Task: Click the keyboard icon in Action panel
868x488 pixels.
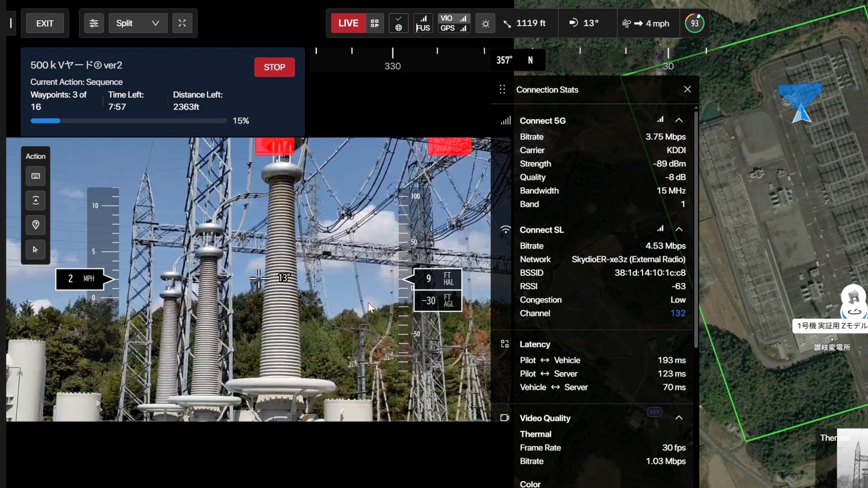Action: click(36, 176)
